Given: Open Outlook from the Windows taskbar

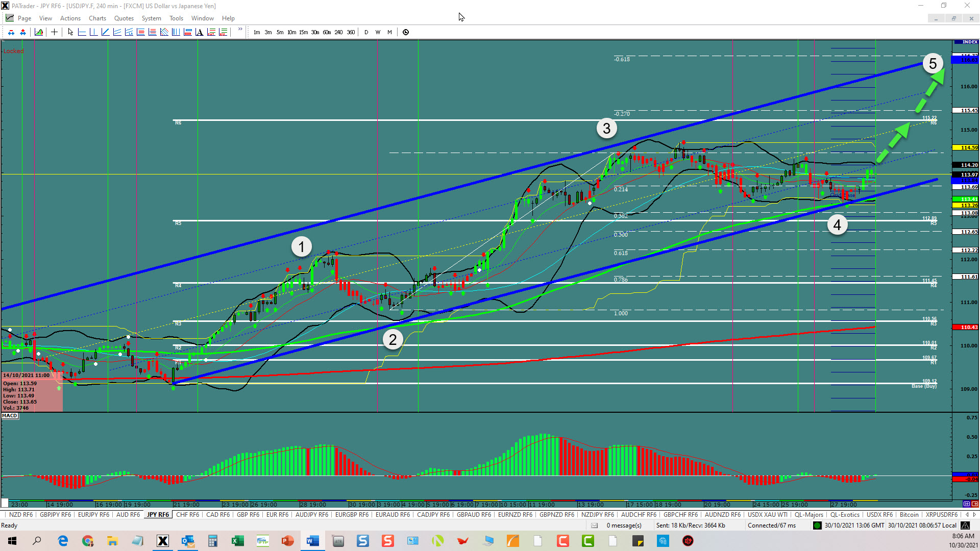Looking at the screenshot, I should (187, 541).
